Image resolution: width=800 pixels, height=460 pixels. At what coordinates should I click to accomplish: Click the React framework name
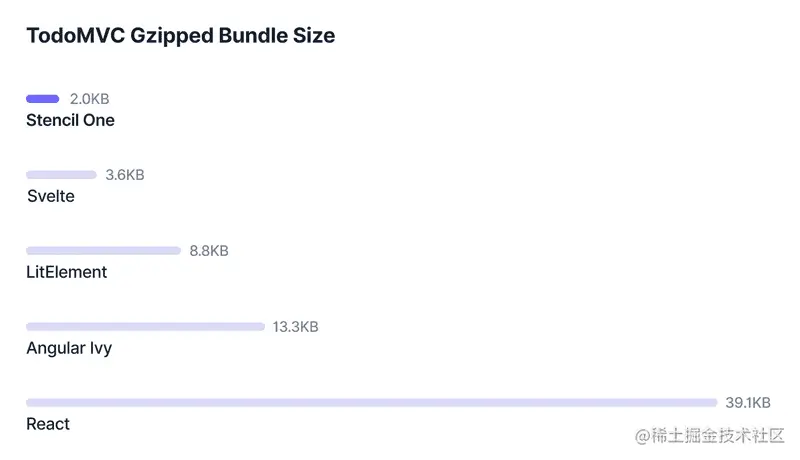pyautogui.click(x=48, y=424)
